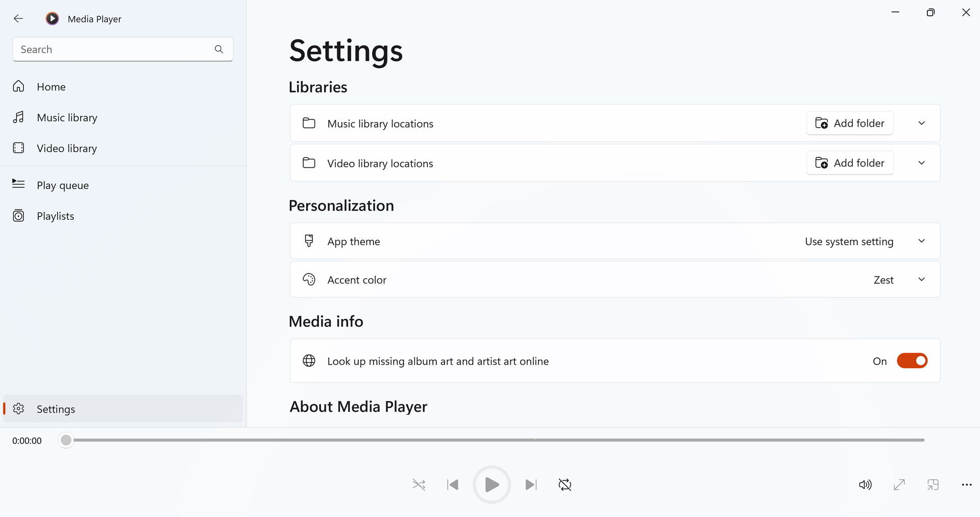Turn off missing album art lookup switch

[912, 361]
